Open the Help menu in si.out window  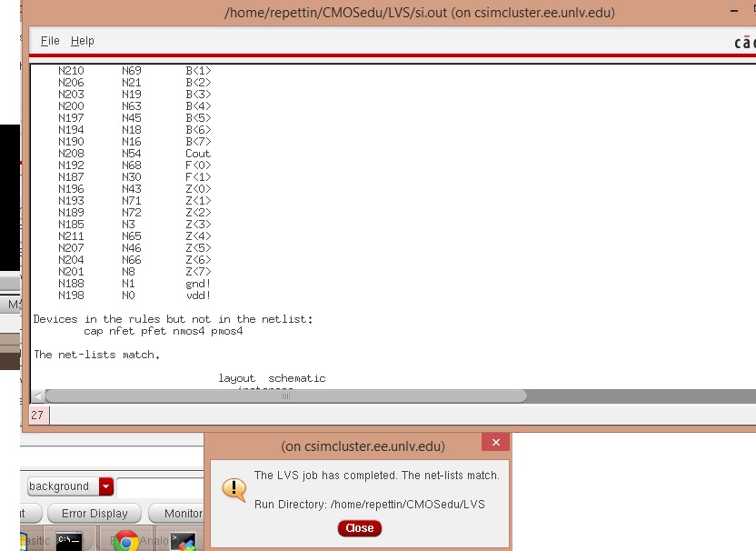click(x=83, y=41)
